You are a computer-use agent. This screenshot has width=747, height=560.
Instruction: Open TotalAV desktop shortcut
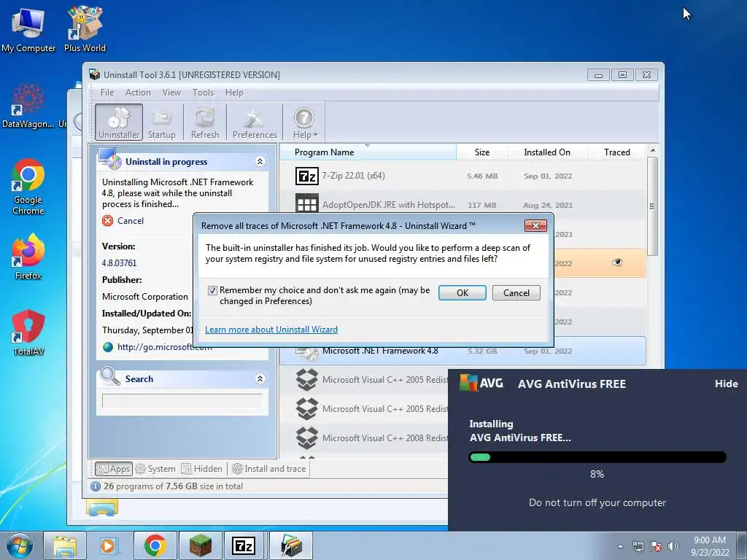(x=28, y=332)
